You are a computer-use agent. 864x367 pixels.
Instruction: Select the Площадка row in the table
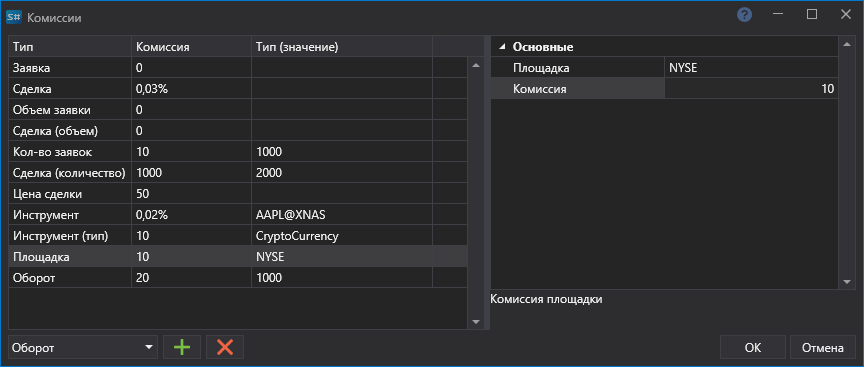[x=238, y=257]
